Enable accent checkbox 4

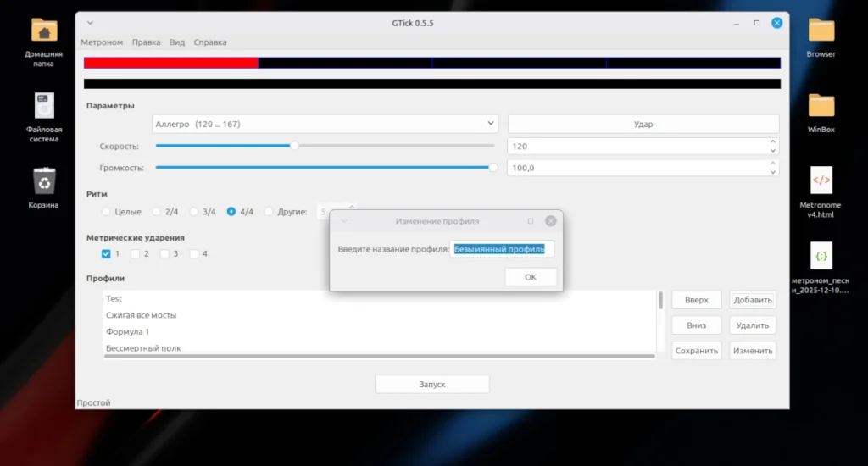tap(194, 253)
